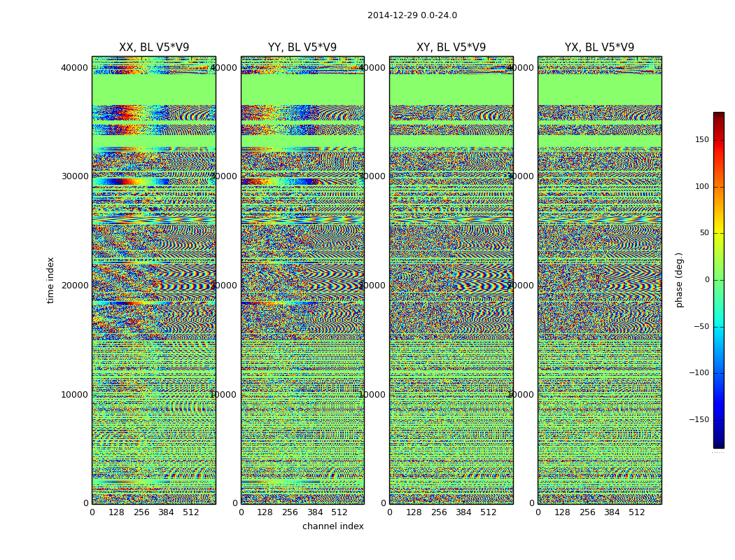Select the YY, BL V5*V9 panel title
Image resolution: width=735 pixels, height=560 pixels.
click(302, 48)
